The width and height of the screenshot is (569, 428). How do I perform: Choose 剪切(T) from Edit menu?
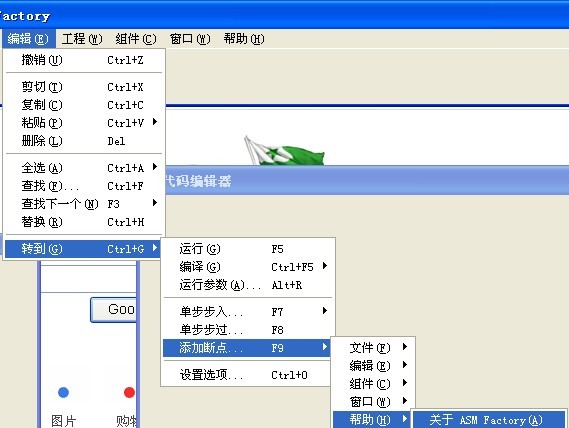click(84, 87)
